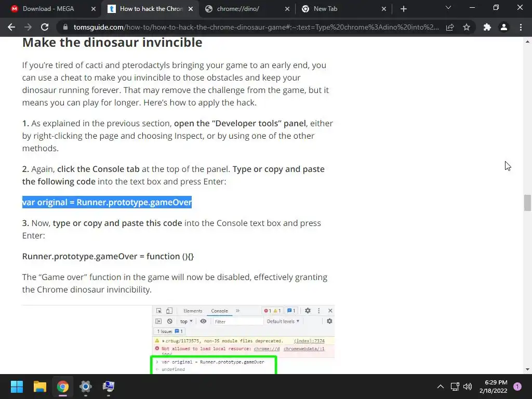Open network status tray icon
532x399 pixels.
point(455,387)
